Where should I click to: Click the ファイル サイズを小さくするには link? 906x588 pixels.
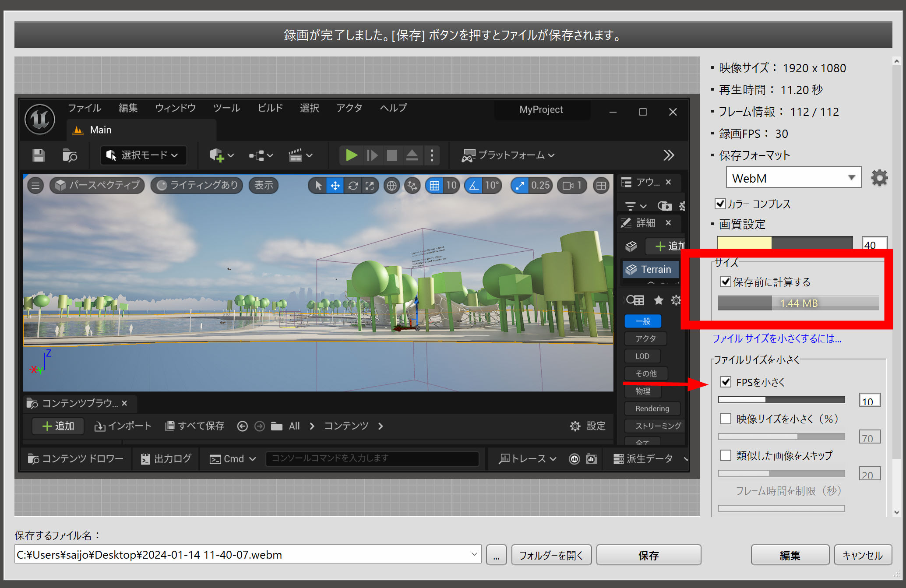[776, 338]
